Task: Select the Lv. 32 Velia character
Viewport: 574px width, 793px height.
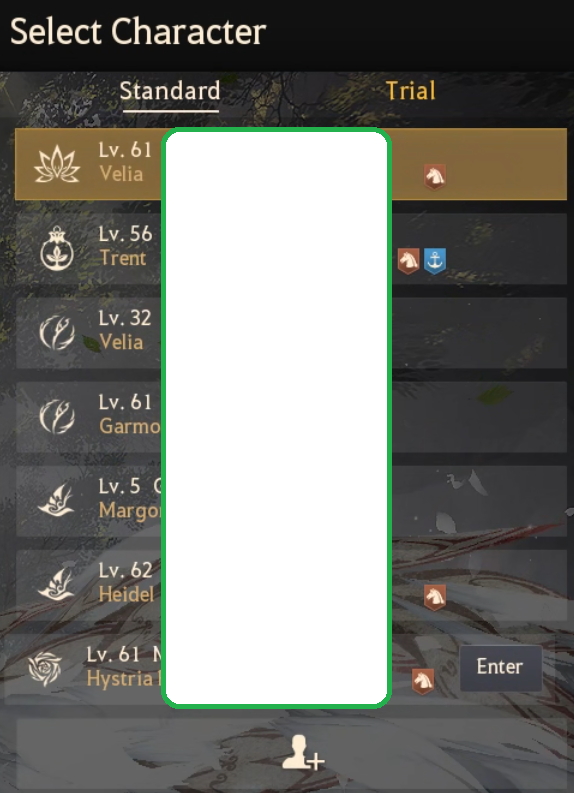Action: coord(291,333)
